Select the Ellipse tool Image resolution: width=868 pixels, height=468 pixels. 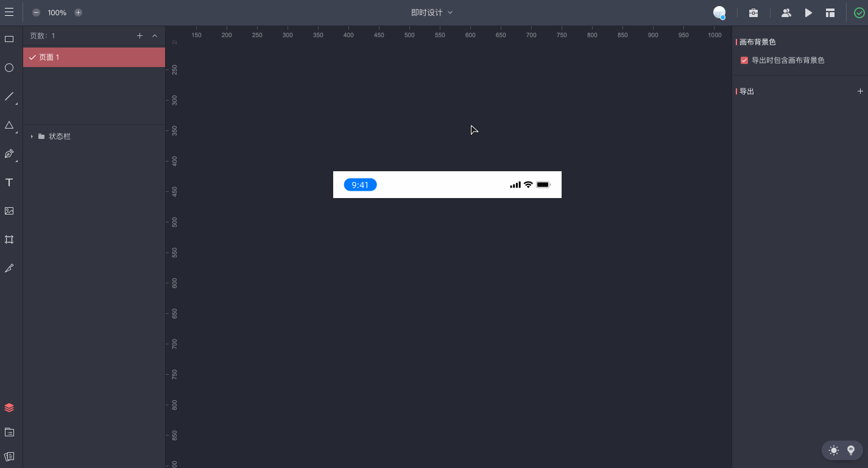9,68
